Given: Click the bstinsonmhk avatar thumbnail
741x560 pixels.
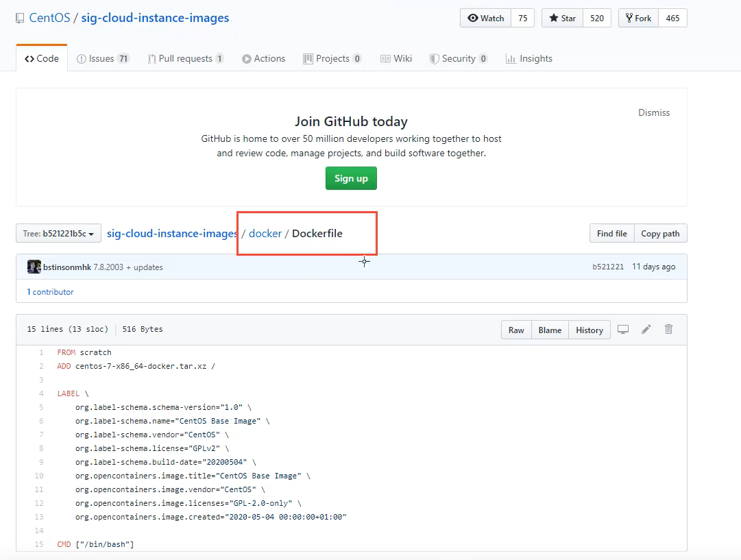Looking at the screenshot, I should (x=34, y=267).
